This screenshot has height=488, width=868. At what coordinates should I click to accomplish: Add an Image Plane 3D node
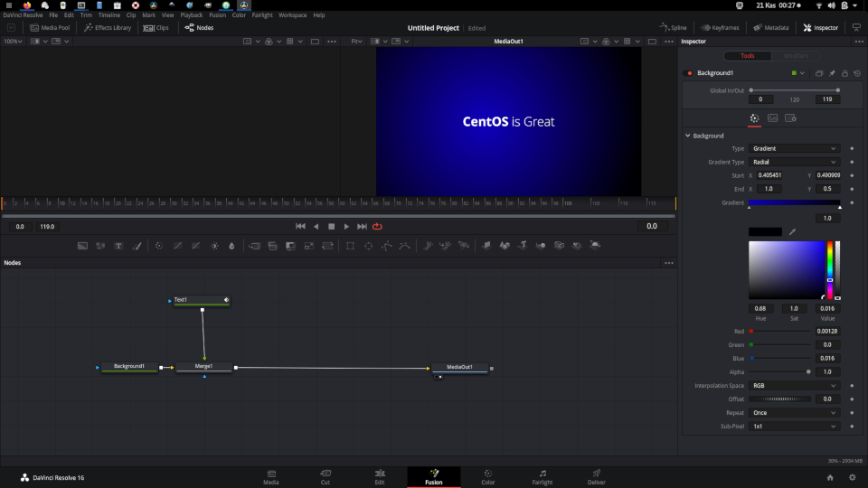486,245
